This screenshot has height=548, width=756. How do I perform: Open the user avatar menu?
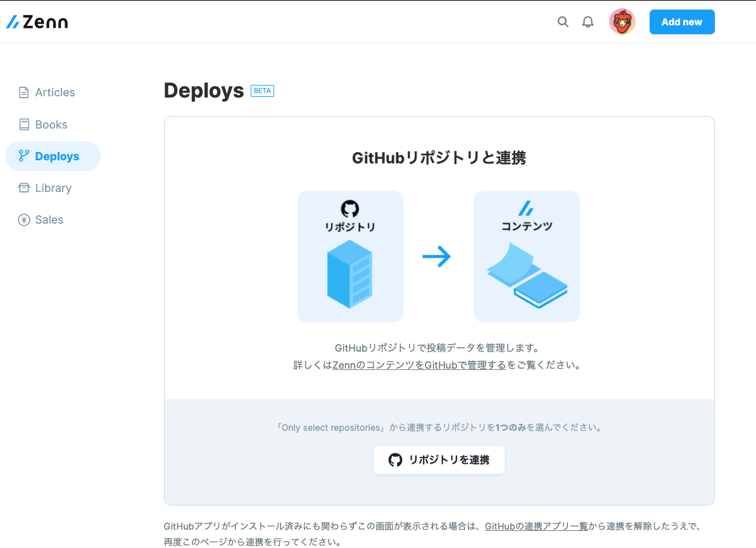point(622,22)
